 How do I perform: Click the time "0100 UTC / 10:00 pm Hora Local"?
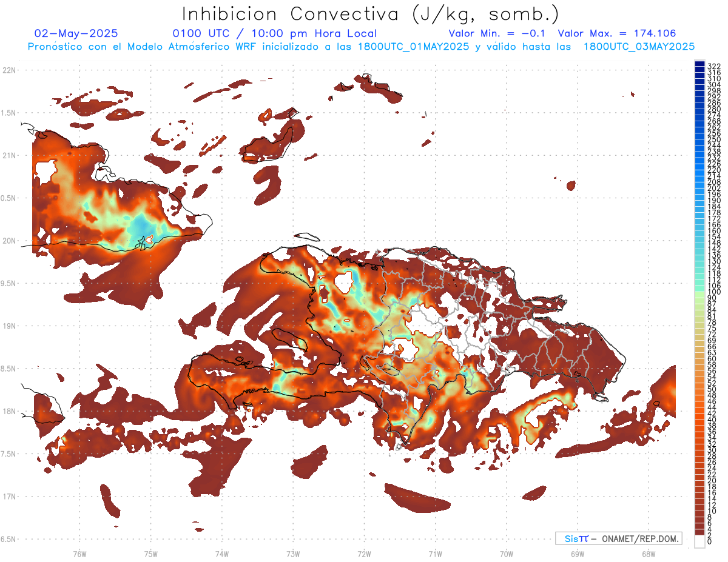(274, 33)
